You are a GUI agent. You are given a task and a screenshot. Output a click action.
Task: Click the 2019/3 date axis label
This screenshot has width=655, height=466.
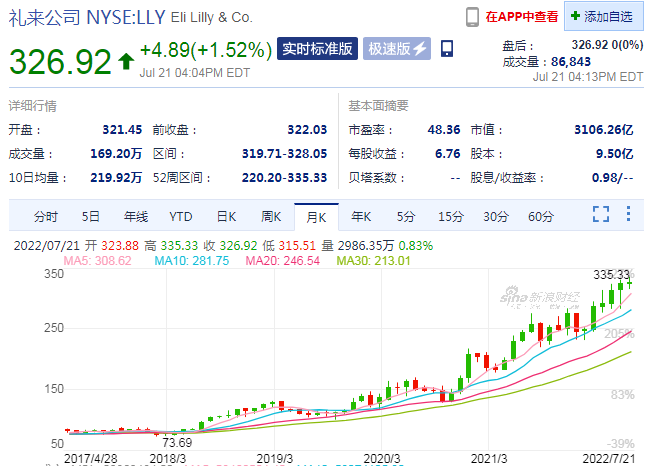[x=274, y=458]
